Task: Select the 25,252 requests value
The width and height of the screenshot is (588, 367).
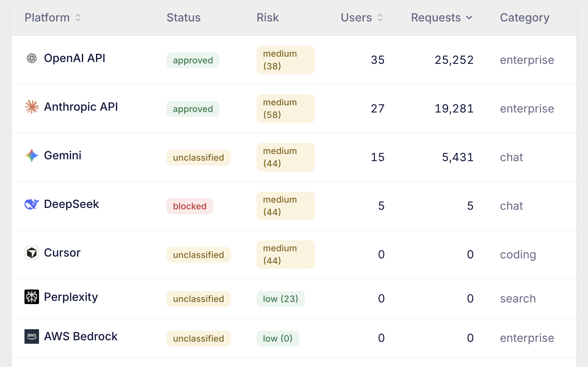Action: pos(454,60)
